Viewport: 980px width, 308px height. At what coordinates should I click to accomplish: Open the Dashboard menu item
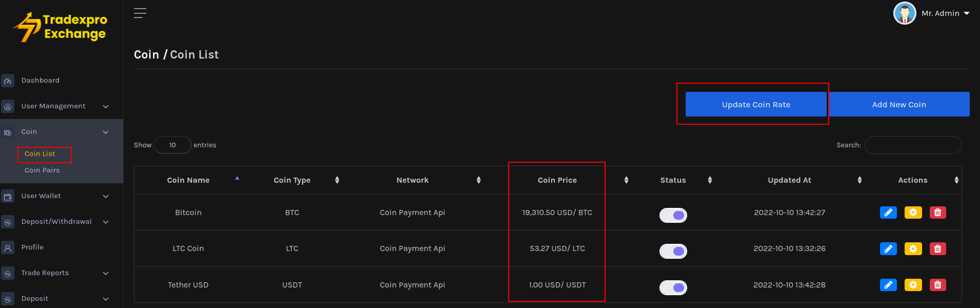click(x=41, y=81)
